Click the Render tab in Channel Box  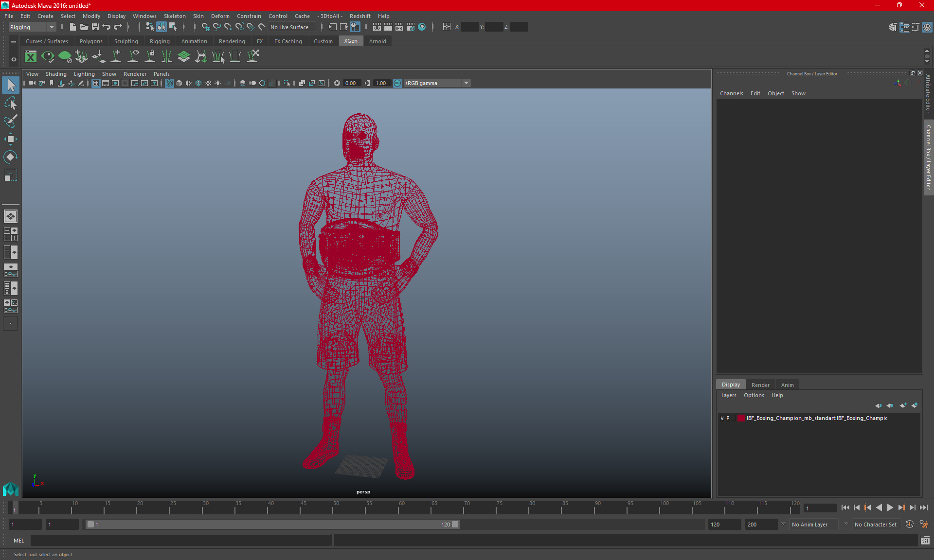click(760, 385)
